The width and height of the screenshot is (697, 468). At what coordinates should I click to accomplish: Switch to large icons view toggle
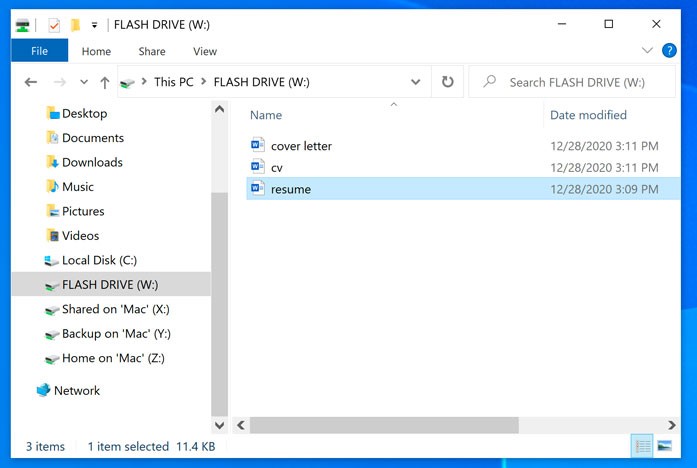(664, 446)
